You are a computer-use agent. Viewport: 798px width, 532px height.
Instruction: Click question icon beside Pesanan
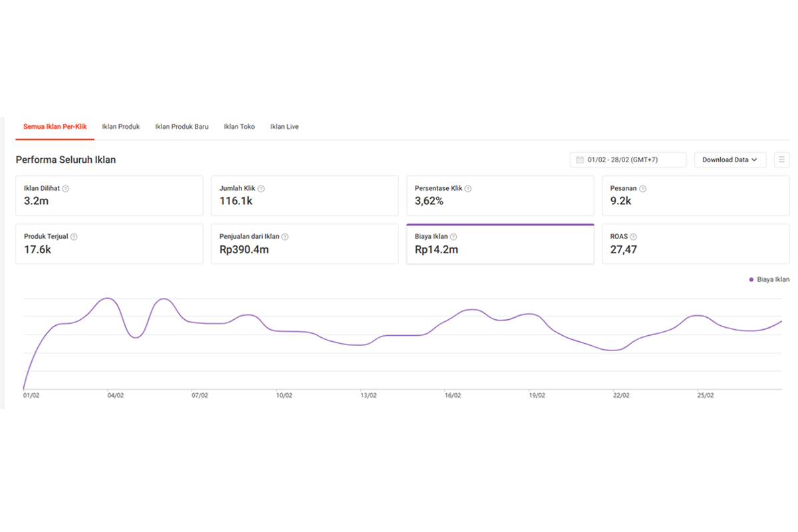point(642,189)
